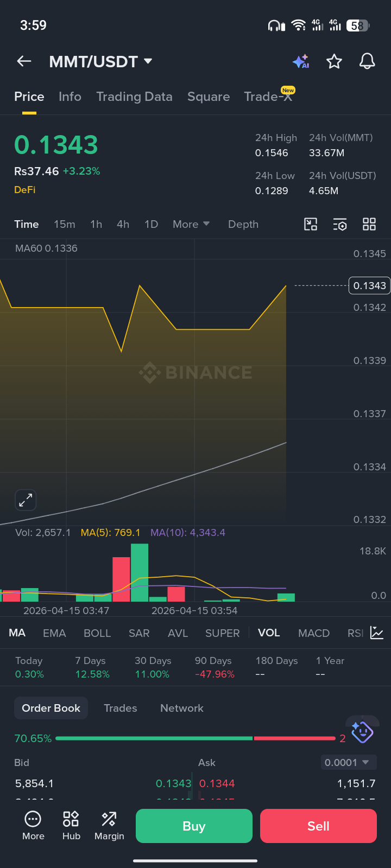Toggle the AVL indicator
Screen dimensions: 391x868
pos(178,633)
